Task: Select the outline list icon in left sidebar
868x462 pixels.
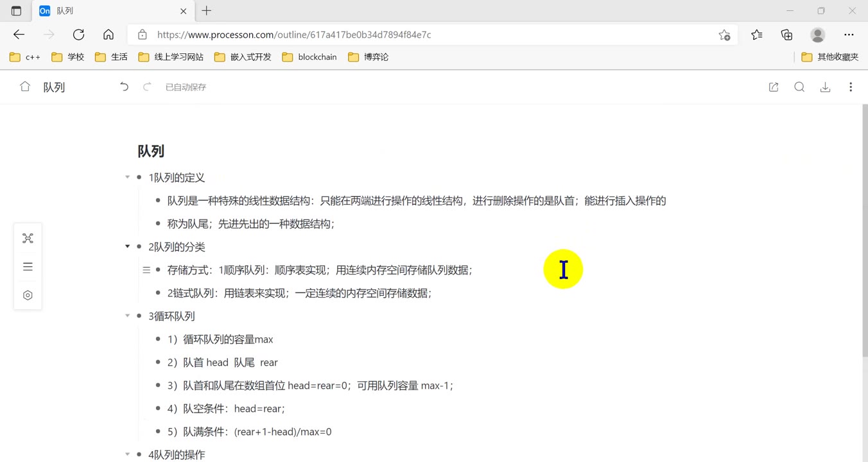Action: [28, 266]
